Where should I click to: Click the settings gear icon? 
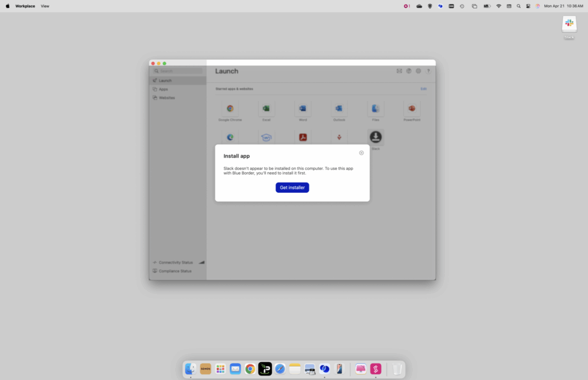[x=419, y=71]
